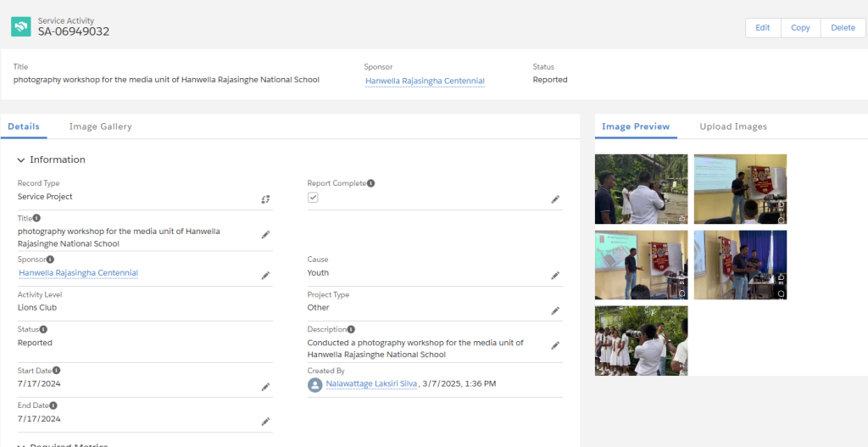
Task: Click the change Record Type icon
Action: click(x=265, y=199)
